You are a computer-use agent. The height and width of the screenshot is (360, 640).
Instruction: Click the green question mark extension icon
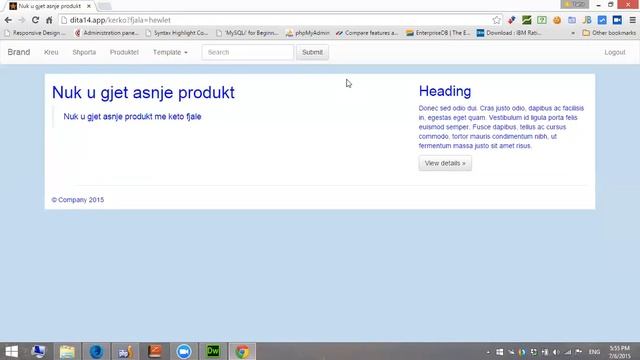point(542,20)
